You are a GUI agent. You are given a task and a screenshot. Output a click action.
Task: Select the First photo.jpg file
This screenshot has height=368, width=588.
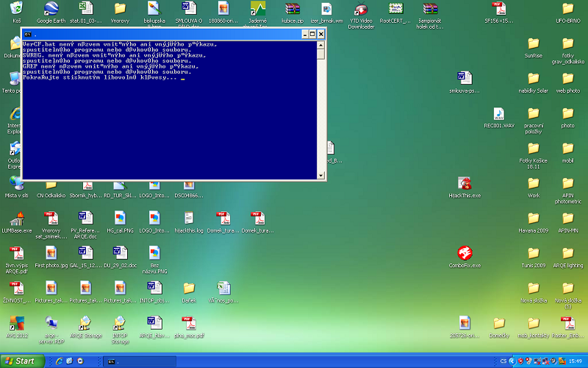51,254
